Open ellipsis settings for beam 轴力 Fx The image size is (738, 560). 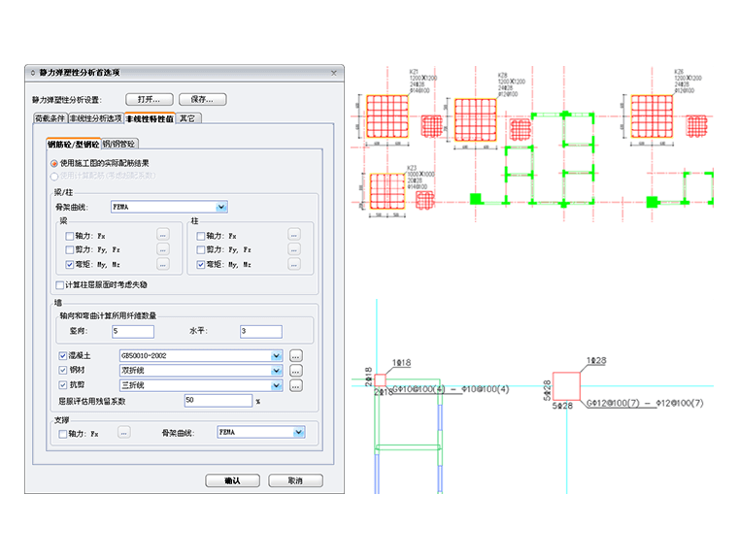[x=163, y=235]
